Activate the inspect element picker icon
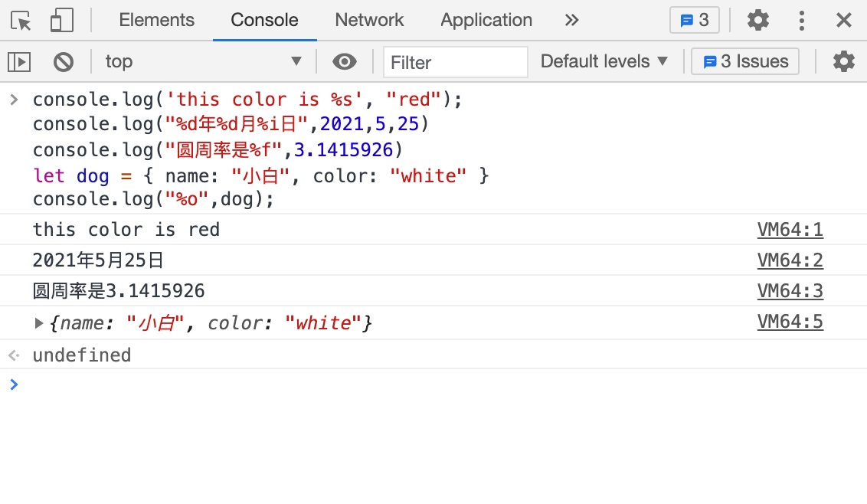The image size is (867, 504). (21, 21)
